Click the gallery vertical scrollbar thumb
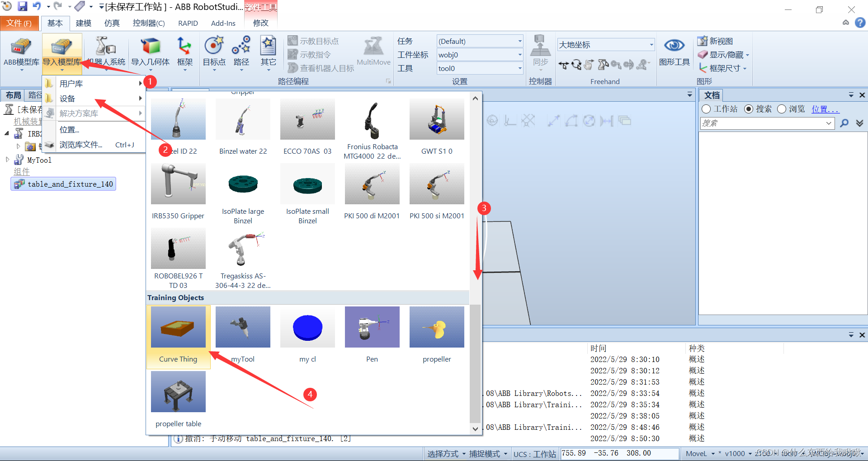Image resolution: width=868 pixels, height=461 pixels. pos(475,363)
